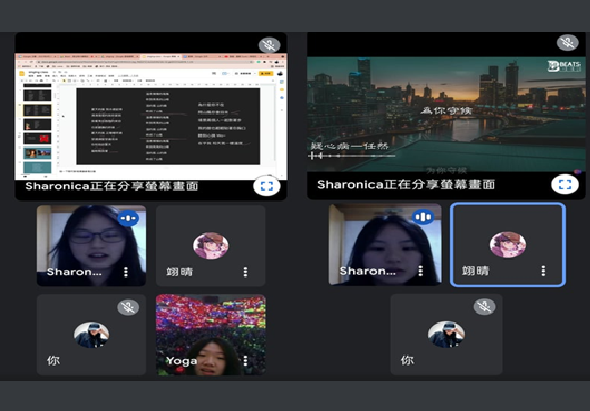Tap muted mic icon on the city-video screen-share tile
This screenshot has width=590, height=411.
point(567,43)
